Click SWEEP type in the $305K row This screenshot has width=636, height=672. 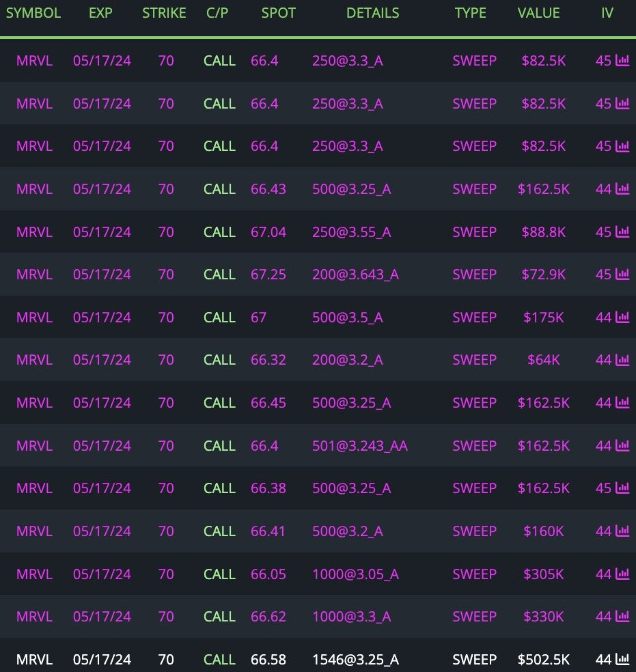pos(474,574)
